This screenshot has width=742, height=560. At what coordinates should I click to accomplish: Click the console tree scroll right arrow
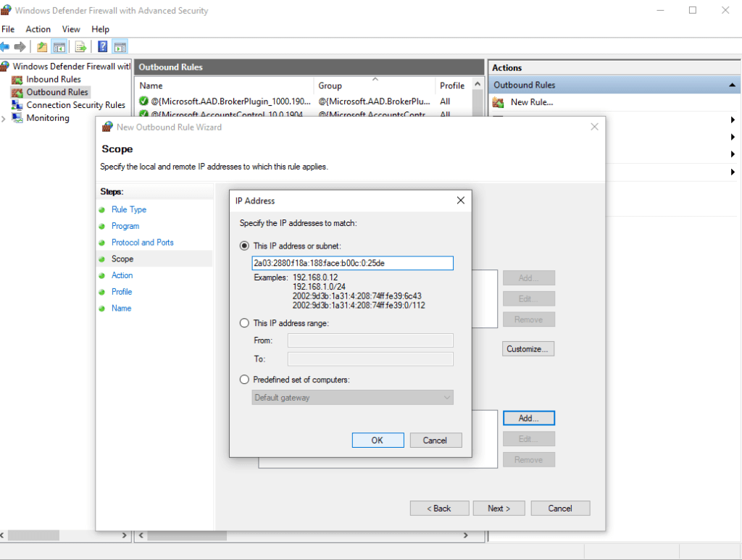tap(124, 535)
